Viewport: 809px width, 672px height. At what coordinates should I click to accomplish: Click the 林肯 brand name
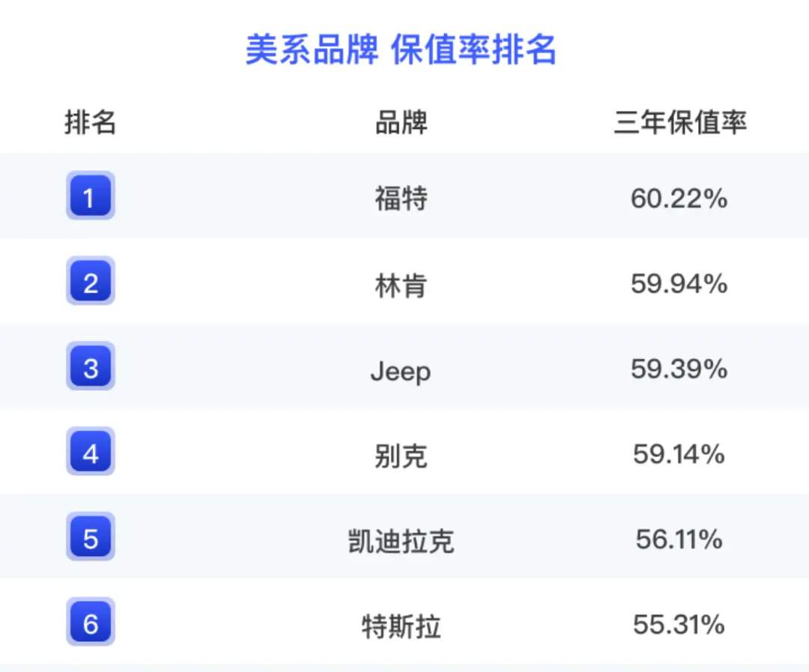[x=401, y=285]
